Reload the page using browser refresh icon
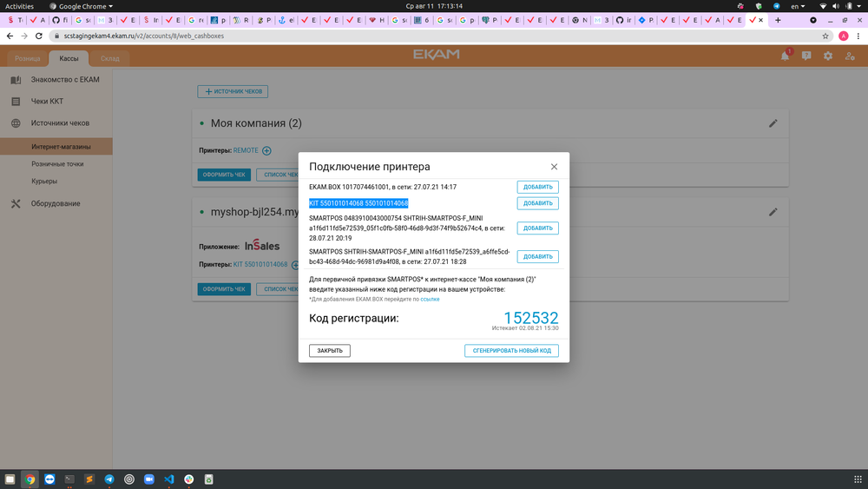This screenshot has width=868, height=489. (x=38, y=36)
